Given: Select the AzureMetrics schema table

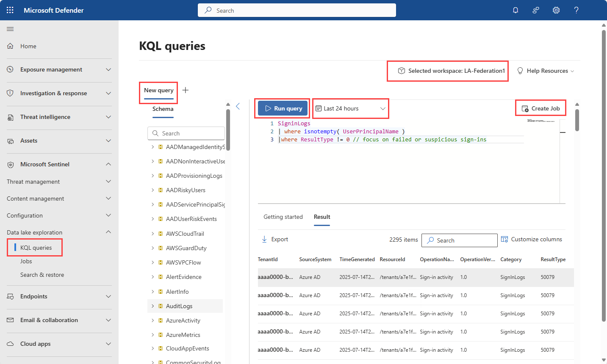Looking at the screenshot, I should [x=183, y=335].
